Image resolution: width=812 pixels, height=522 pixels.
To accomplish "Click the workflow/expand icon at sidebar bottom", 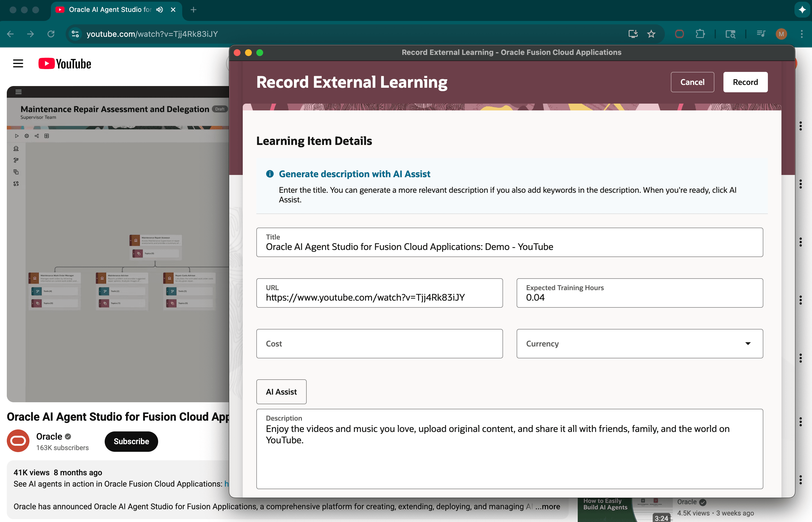I will 16,183.
